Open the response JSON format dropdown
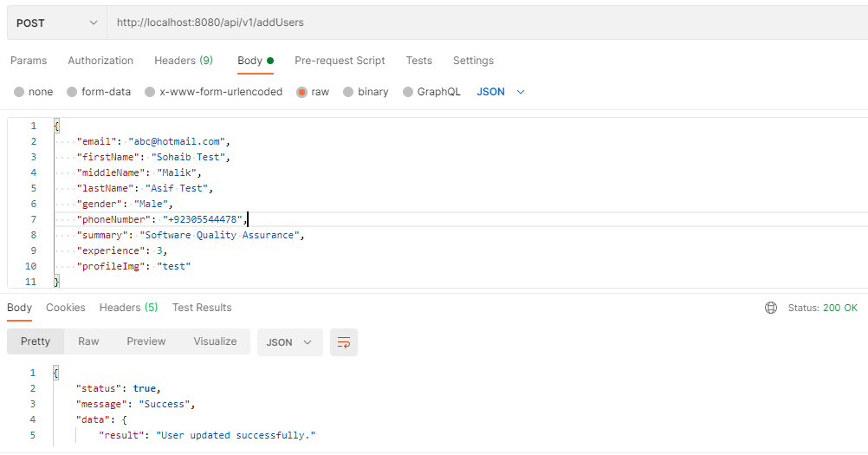The height and width of the screenshot is (455, 868). pos(289,342)
